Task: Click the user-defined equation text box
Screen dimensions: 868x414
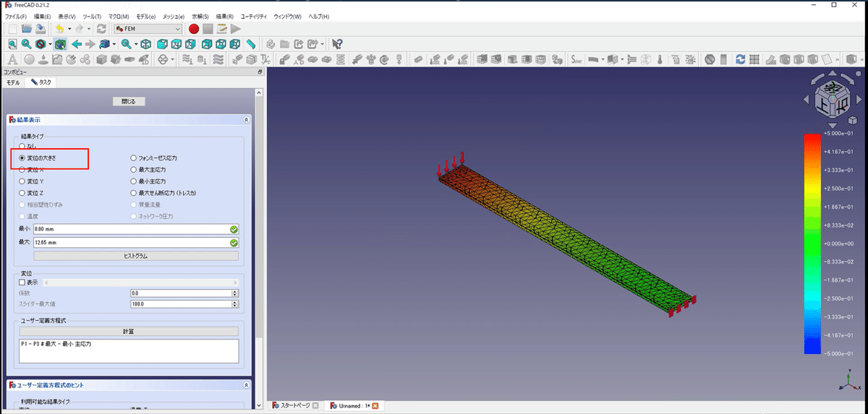Action: pyautogui.click(x=129, y=350)
